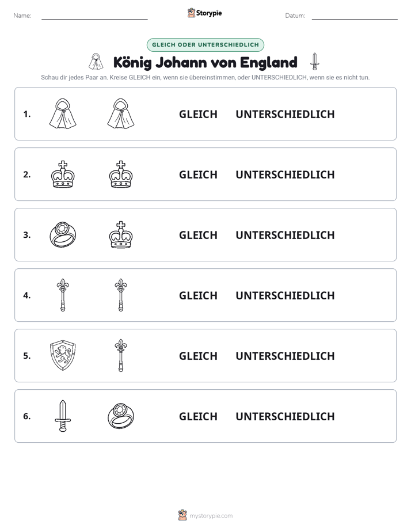Click the ring icon in row 6
The height and width of the screenshot is (532, 411).
tap(121, 416)
